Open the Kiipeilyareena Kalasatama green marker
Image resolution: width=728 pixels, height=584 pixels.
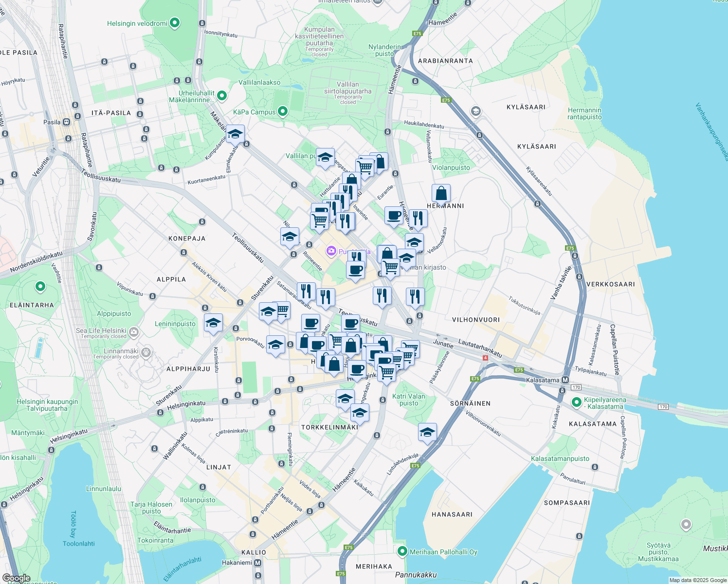(x=577, y=402)
